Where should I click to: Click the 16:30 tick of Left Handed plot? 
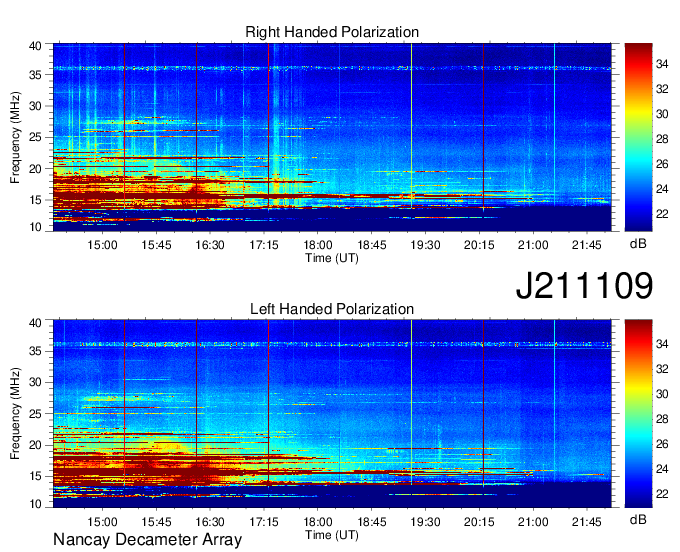[x=210, y=522]
